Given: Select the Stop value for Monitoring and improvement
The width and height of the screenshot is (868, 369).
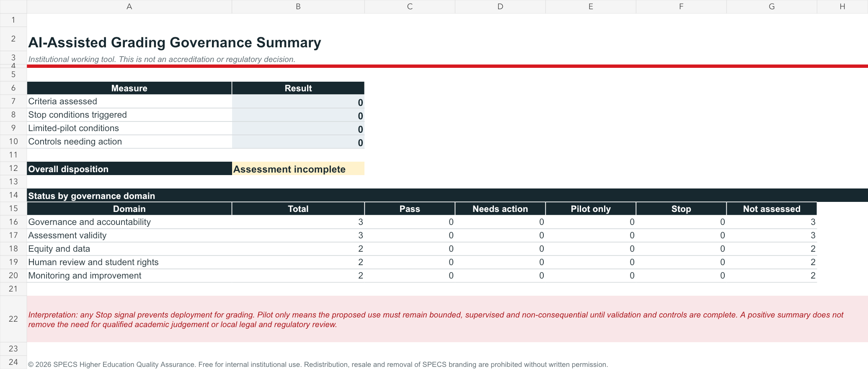Looking at the screenshot, I should tap(681, 276).
